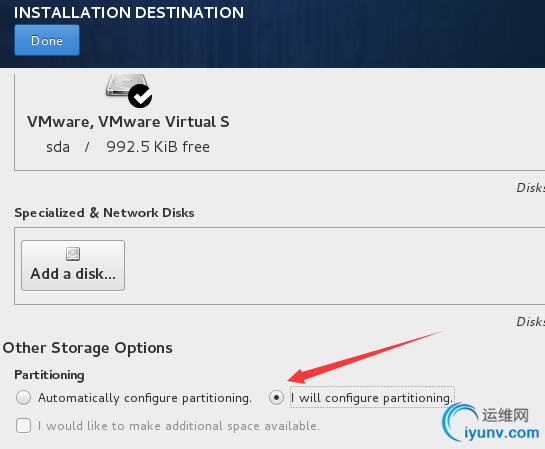Open the Disks link below network disks
Image resolution: width=545 pixels, height=449 pixels.
pos(531,321)
